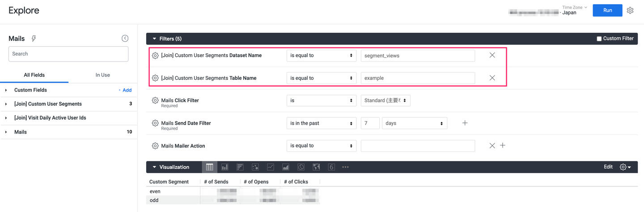Click the Run button
Image resolution: width=644 pixels, height=212 pixels.
pyautogui.click(x=607, y=10)
